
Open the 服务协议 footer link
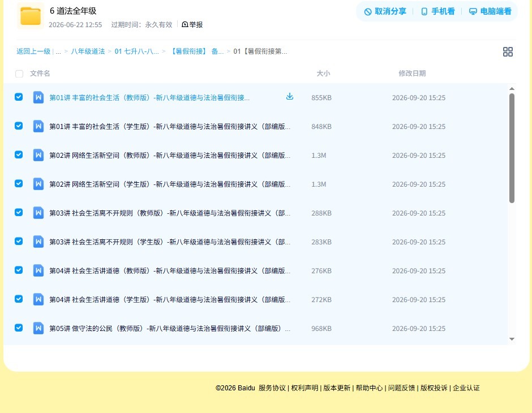(272, 388)
